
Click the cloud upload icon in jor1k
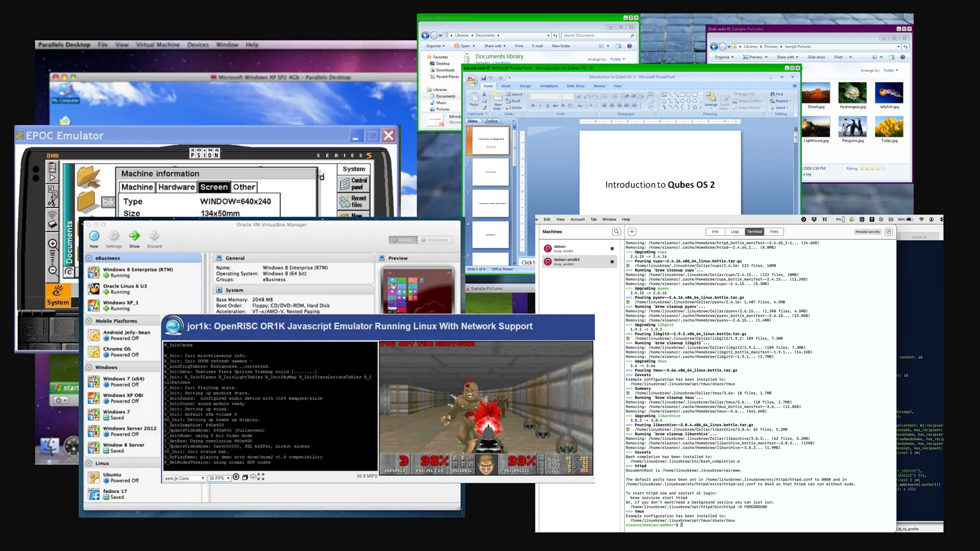253,477
